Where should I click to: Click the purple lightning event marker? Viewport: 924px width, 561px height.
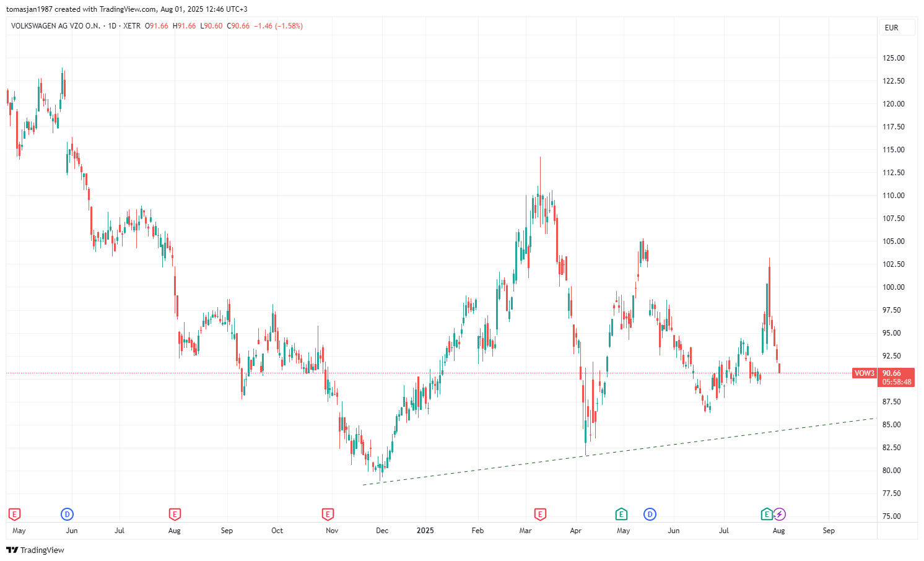780,514
